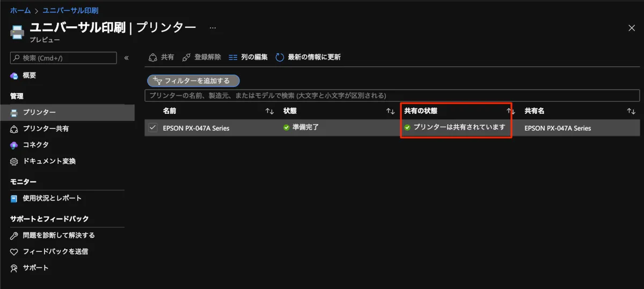Click 登録解除 in the toolbar
The width and height of the screenshot is (644, 289).
pos(201,57)
